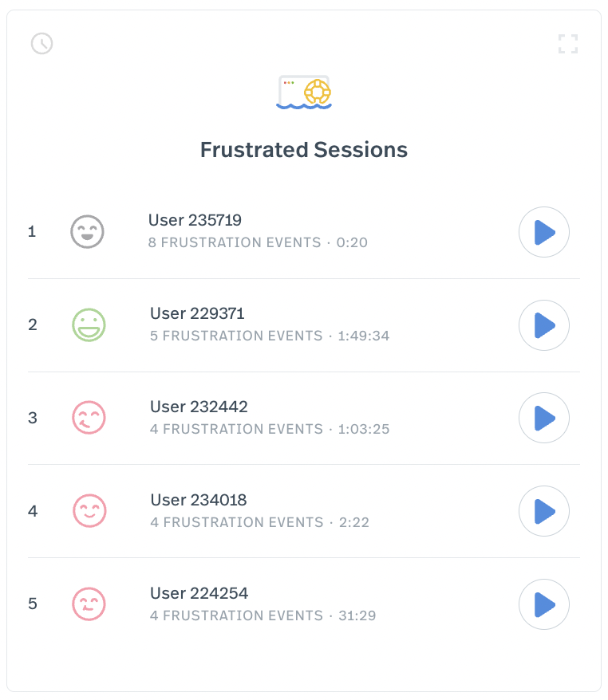Click the green smiling face icon

point(89,325)
